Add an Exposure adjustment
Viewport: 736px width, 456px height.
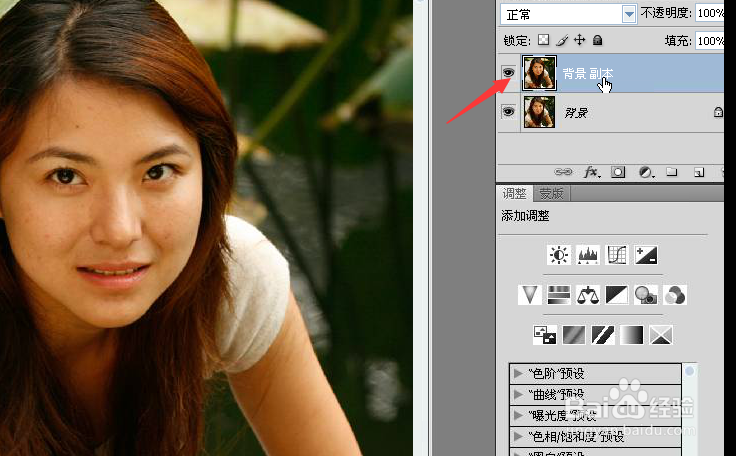point(646,255)
